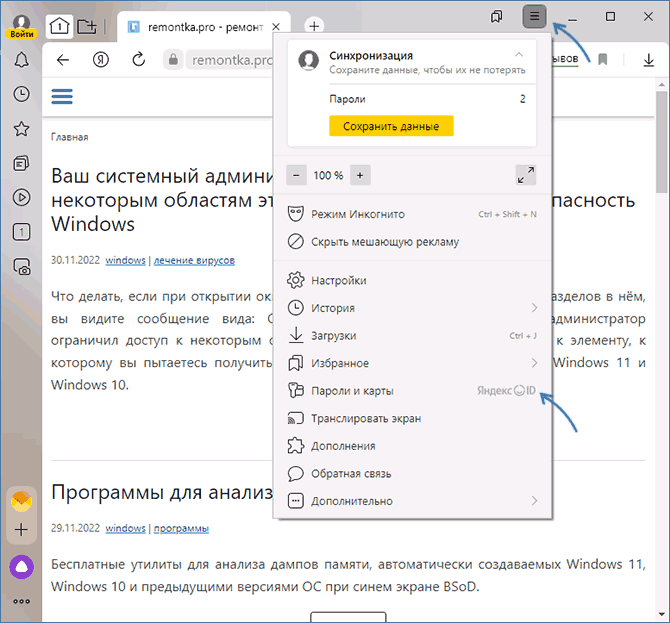Screen dimensions: 670x623
Task: Open the лечение вирусов category link
Action: [194, 260]
